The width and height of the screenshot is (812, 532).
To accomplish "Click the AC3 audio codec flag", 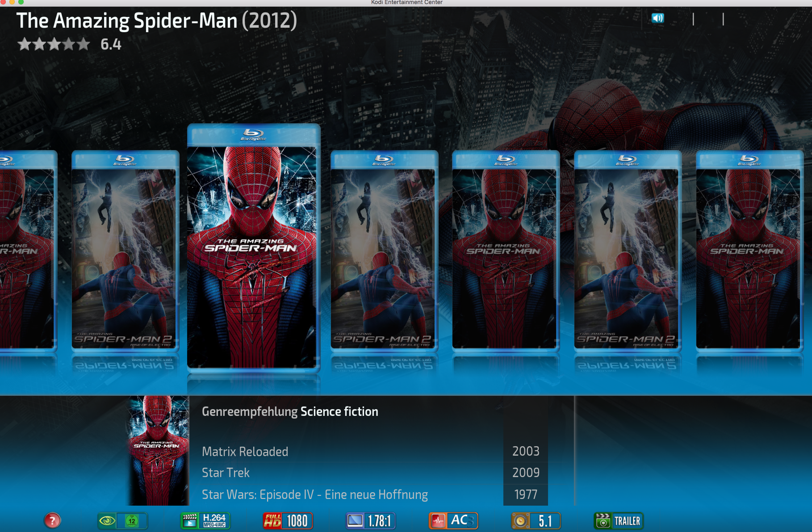I will pyautogui.click(x=453, y=521).
